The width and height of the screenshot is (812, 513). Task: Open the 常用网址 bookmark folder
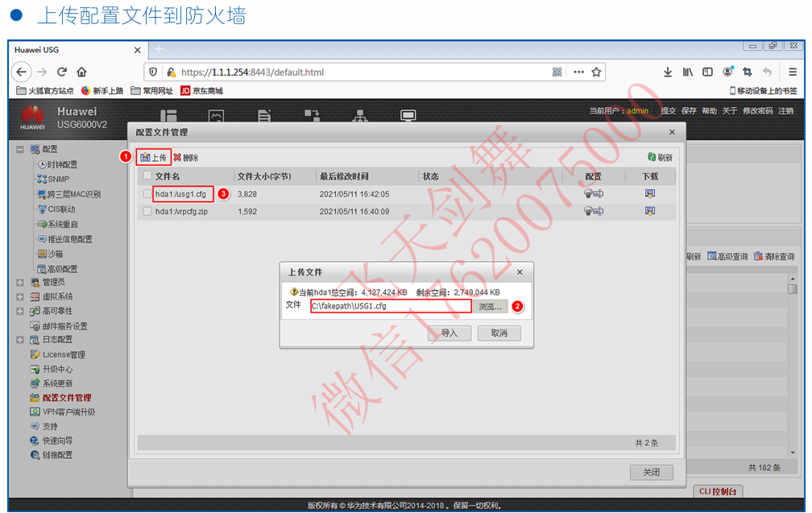click(x=151, y=90)
